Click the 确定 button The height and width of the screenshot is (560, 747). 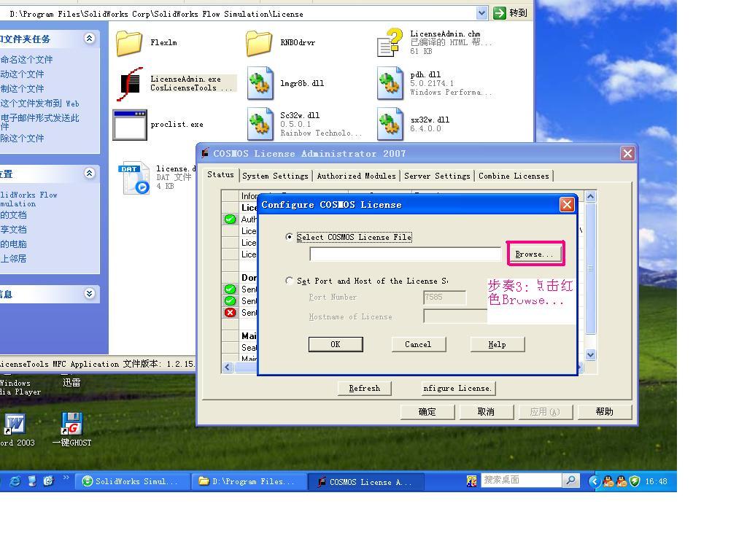pyautogui.click(x=427, y=411)
